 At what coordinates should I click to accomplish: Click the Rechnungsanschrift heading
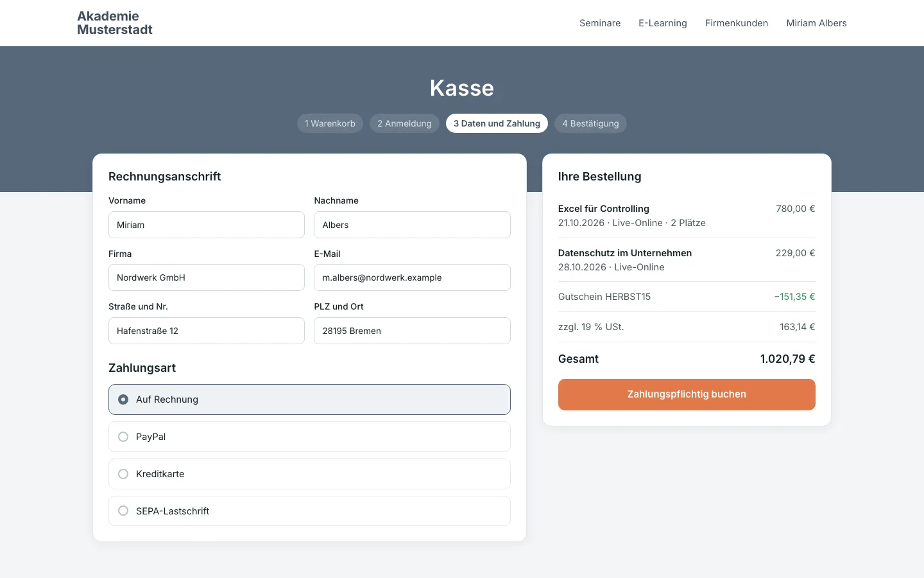pyautogui.click(x=164, y=177)
